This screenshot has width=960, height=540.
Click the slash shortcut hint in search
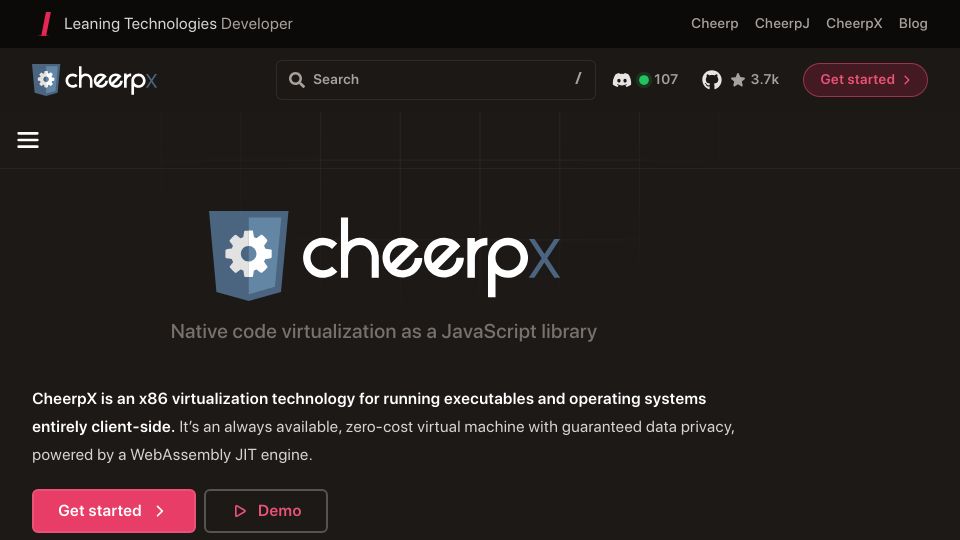pyautogui.click(x=578, y=78)
